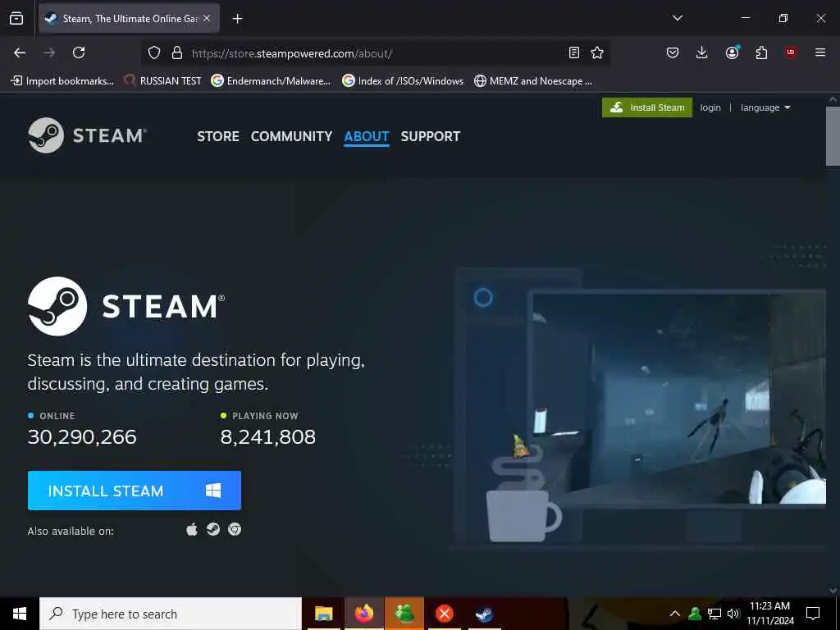Open Endermanch/Malware bookmark
Image resolution: width=840 pixels, height=630 pixels.
tap(271, 81)
